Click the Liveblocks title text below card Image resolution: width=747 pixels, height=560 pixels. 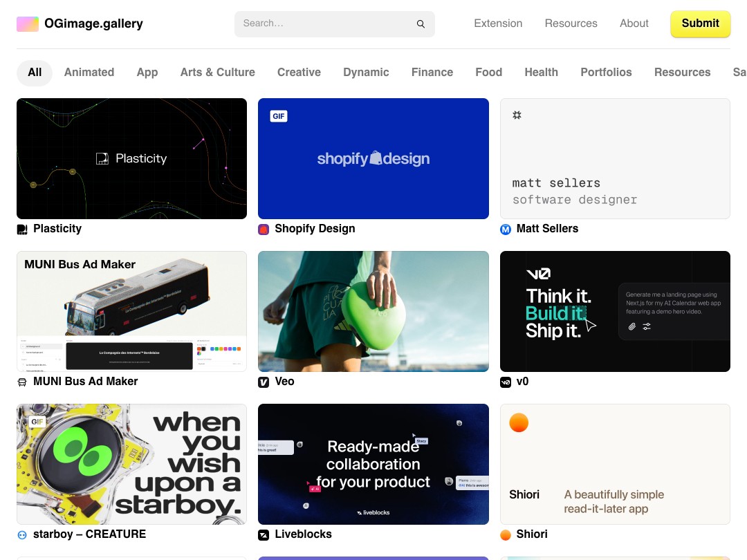303,534
